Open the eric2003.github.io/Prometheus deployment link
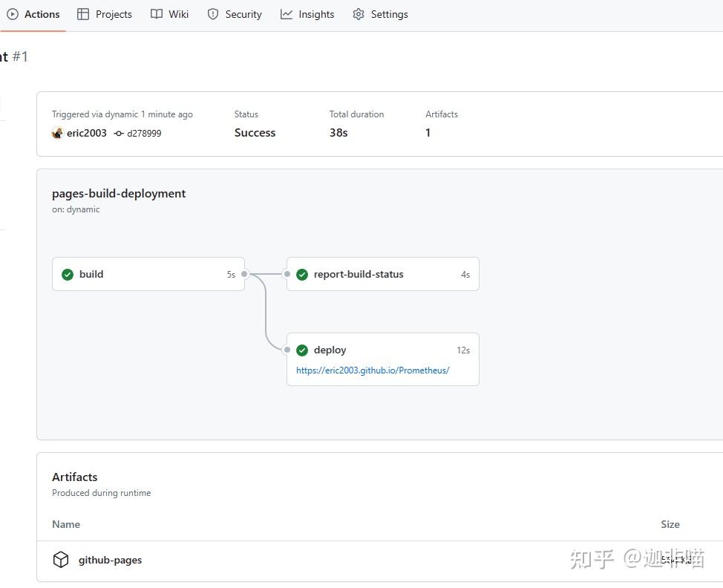Screen dimensions: 723x588 pyautogui.click(x=373, y=370)
